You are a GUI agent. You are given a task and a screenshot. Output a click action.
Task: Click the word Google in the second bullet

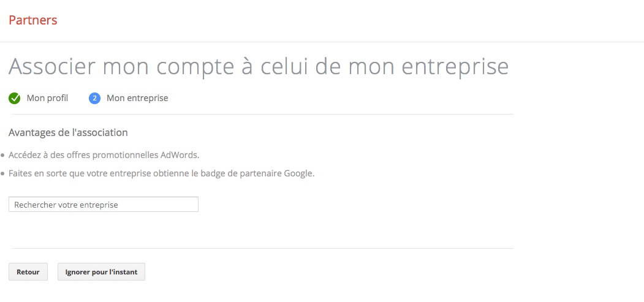click(x=297, y=173)
